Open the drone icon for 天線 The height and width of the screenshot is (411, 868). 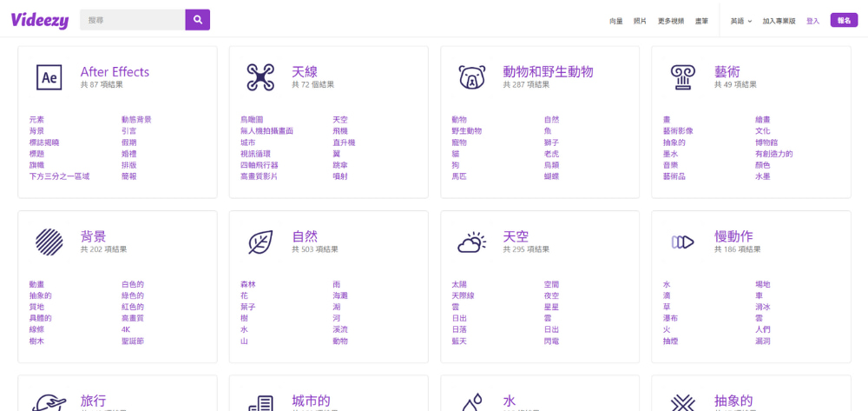[260, 77]
